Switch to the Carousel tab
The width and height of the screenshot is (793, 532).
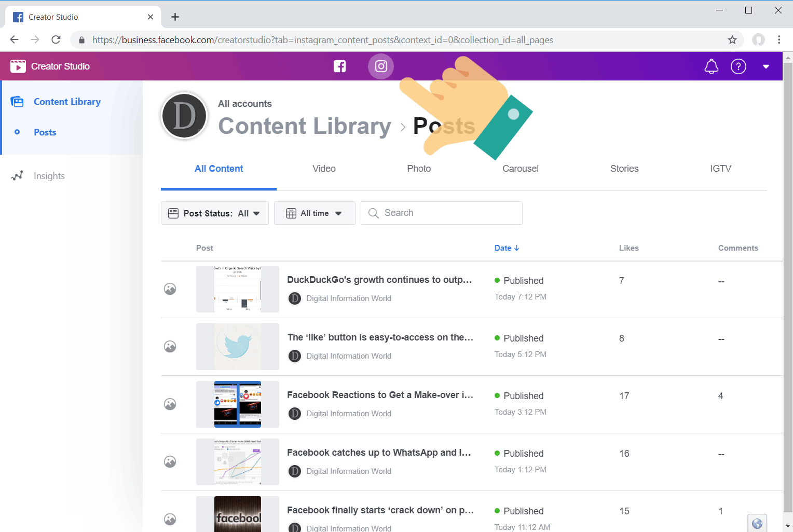tap(521, 169)
